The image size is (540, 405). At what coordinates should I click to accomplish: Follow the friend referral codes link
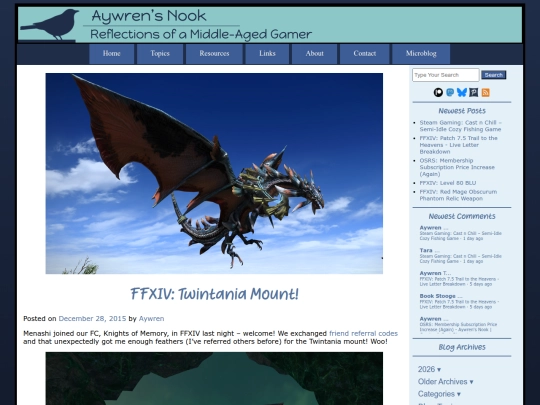363,333
